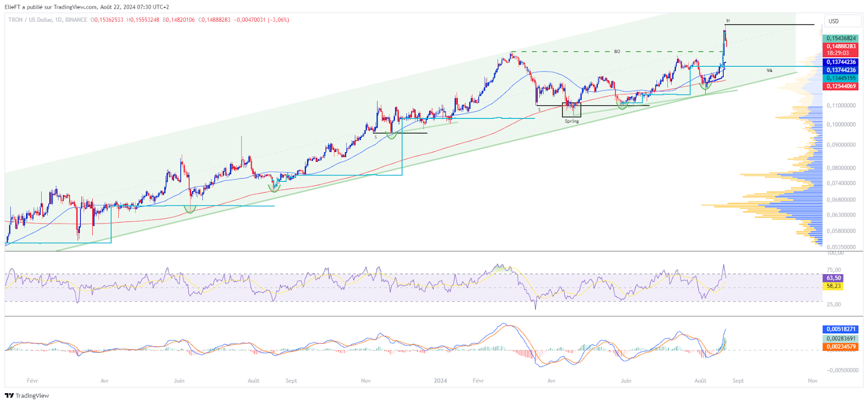This screenshot has height=404, width=868.
Task: Click the 2024 label on time axis
Action: coord(440,381)
